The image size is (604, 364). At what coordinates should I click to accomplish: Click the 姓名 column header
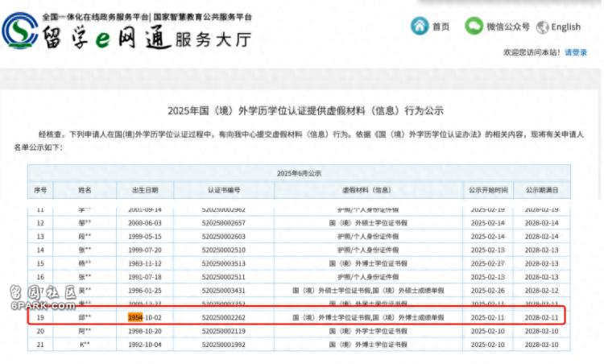[x=85, y=190]
